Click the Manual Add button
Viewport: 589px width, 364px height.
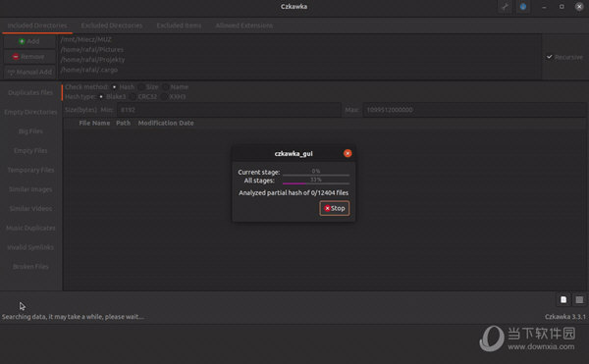(x=29, y=72)
